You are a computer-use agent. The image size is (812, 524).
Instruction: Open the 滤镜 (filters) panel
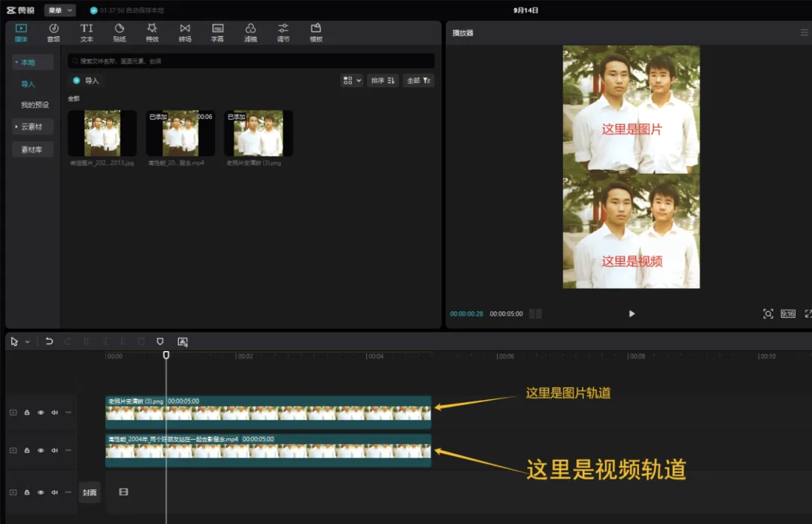pos(250,32)
